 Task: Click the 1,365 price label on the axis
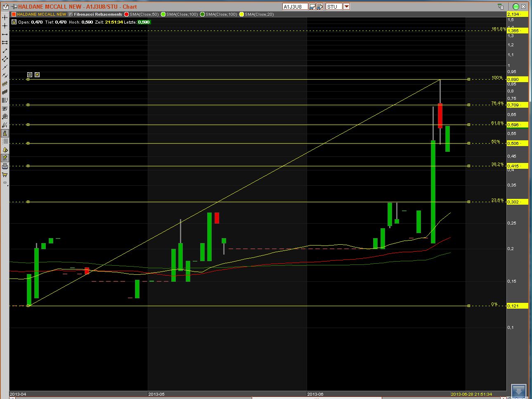click(518, 31)
